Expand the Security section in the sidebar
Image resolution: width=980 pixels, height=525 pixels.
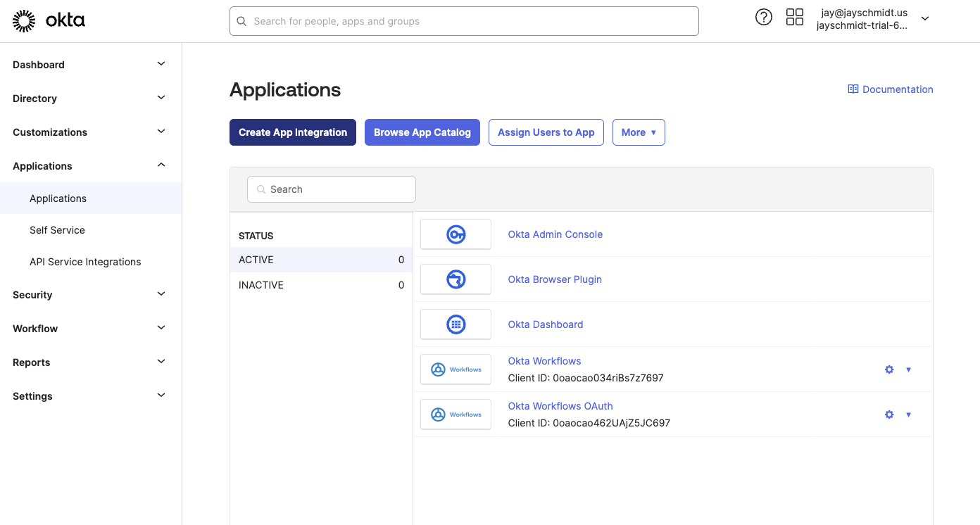[90, 294]
